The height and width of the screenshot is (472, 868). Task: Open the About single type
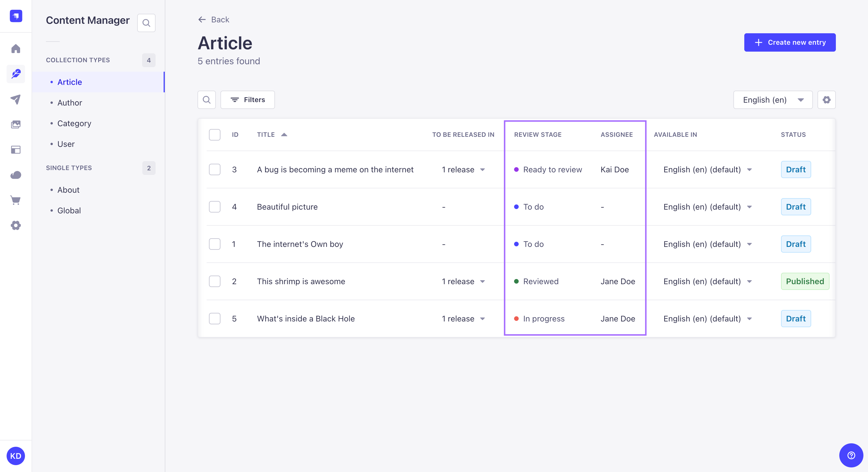[x=68, y=190]
